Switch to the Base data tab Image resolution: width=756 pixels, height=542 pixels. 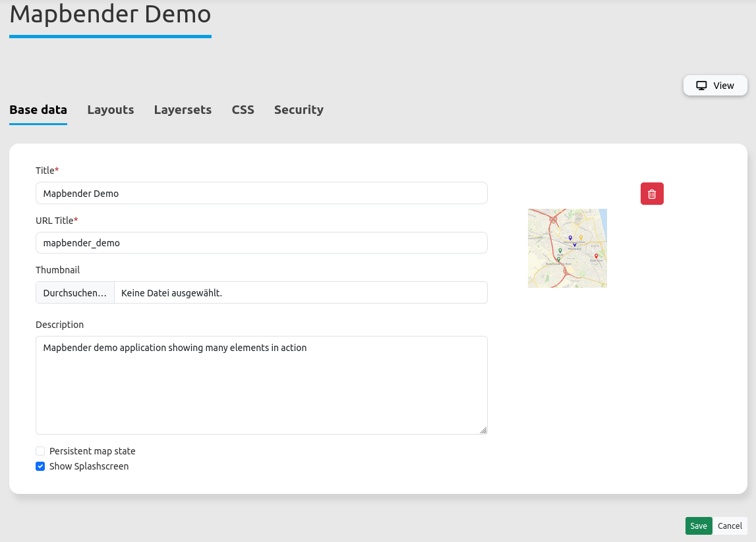(38, 110)
